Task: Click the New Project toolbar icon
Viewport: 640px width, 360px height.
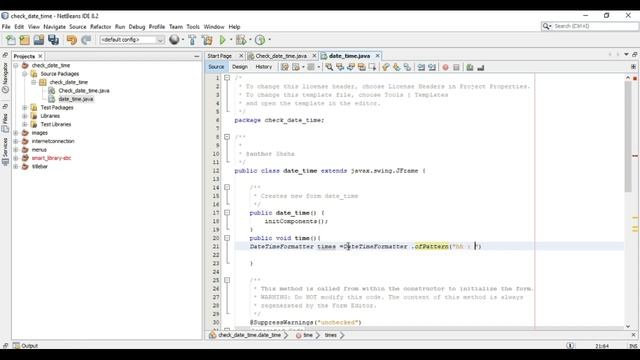Action: point(24,40)
